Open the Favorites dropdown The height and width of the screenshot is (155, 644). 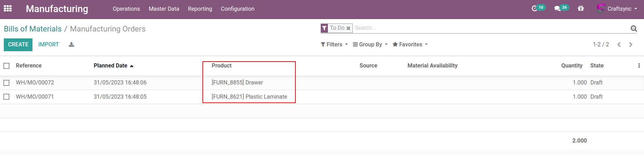coord(410,45)
